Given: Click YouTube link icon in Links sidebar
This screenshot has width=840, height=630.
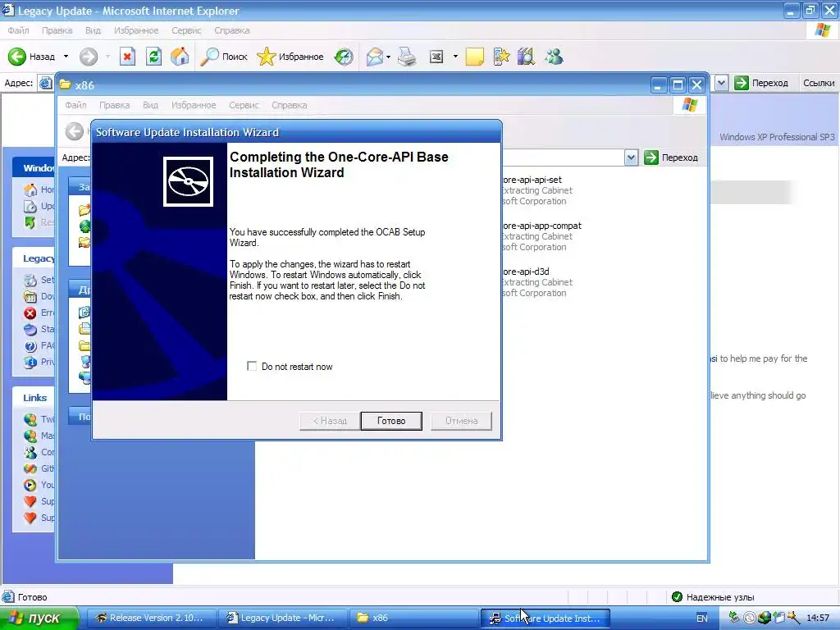Looking at the screenshot, I should point(30,485).
